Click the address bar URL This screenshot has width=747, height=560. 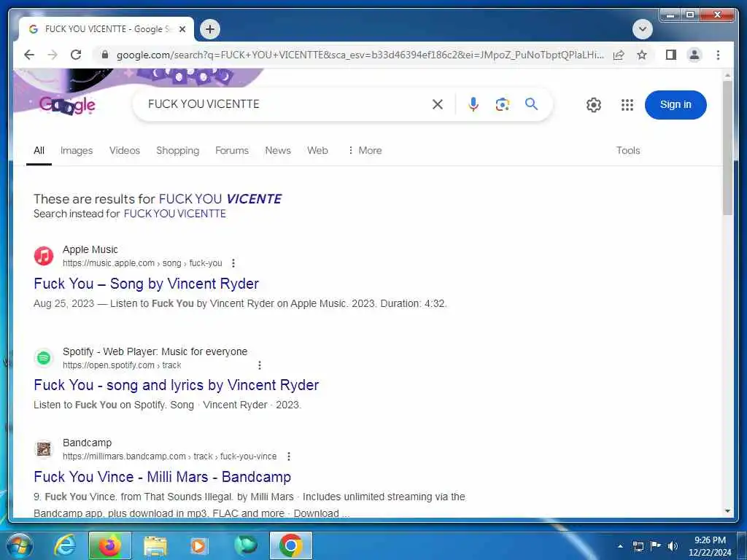[360, 55]
